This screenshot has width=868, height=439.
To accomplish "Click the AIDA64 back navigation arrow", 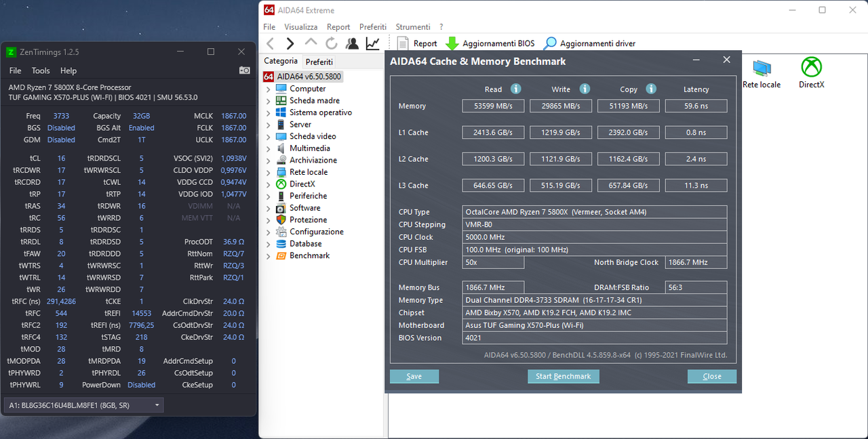I will (x=270, y=43).
